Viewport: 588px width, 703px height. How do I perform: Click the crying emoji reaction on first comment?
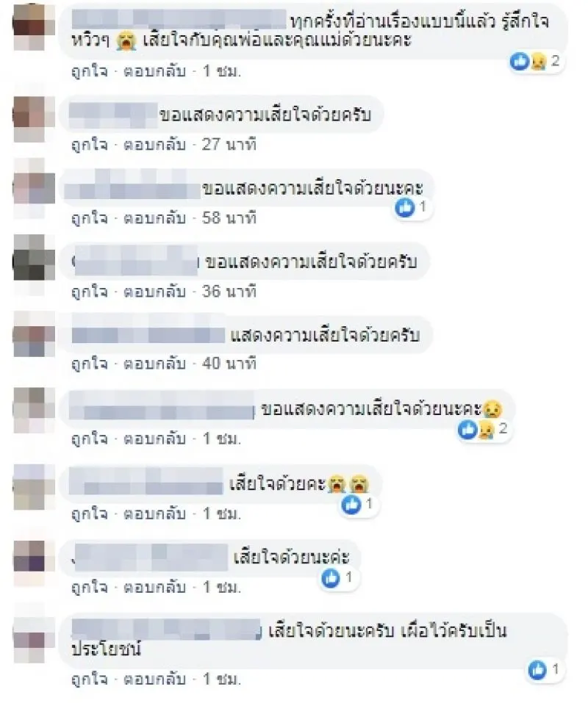(537, 61)
